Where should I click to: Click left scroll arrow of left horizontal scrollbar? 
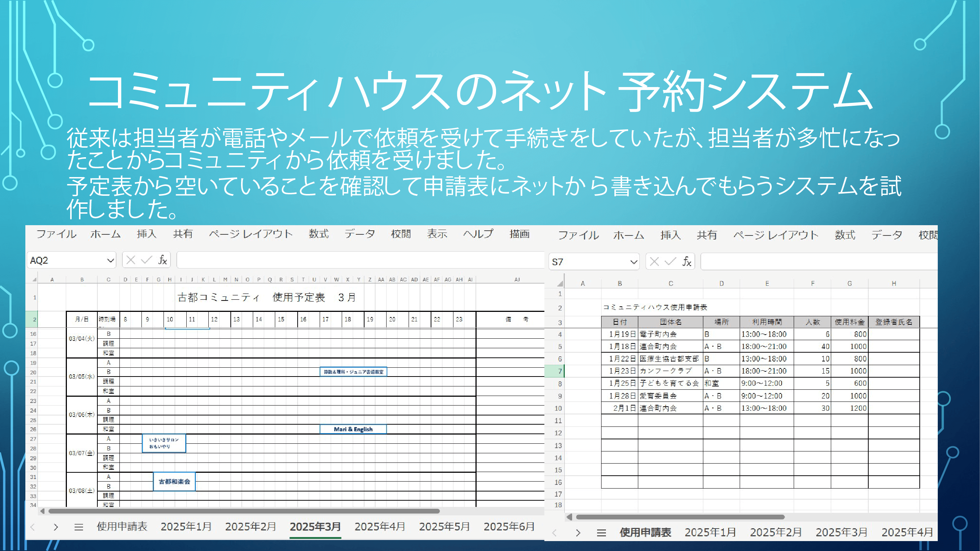coord(42,511)
